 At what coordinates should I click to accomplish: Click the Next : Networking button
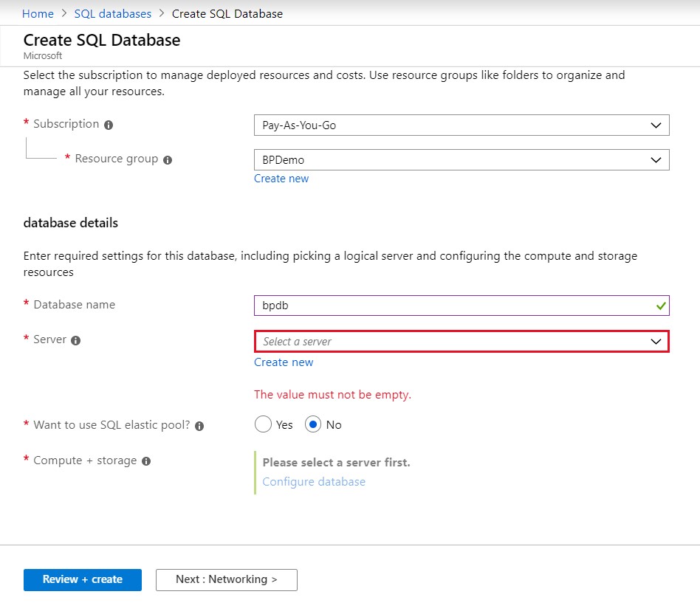(x=226, y=580)
